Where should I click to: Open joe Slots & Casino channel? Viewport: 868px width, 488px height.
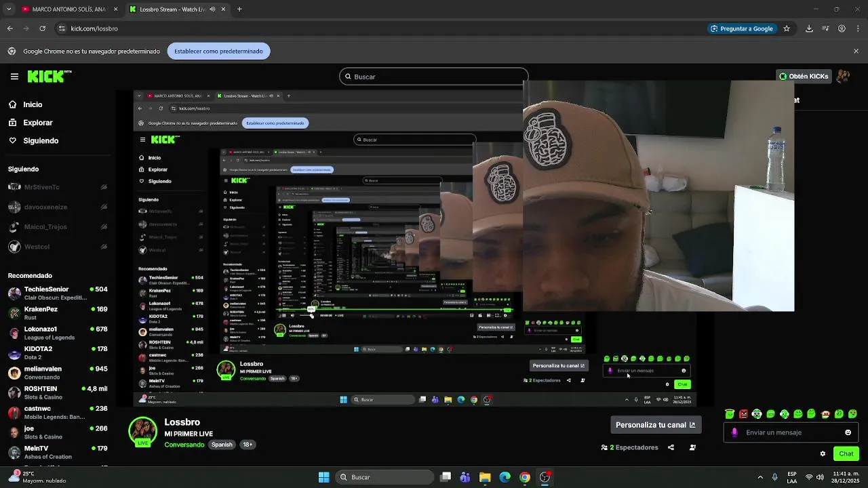coord(58,432)
